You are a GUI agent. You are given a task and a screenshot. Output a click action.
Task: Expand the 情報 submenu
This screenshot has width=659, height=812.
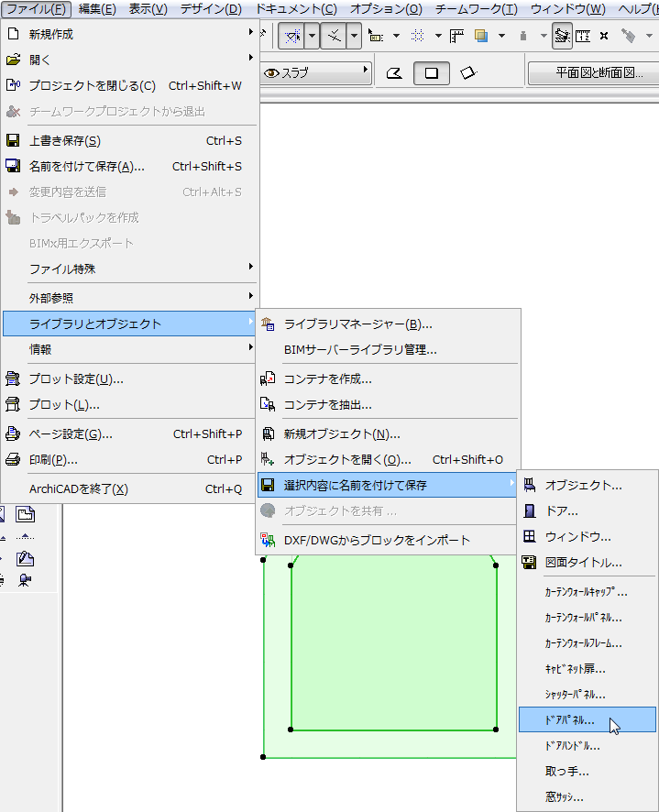coord(130,349)
